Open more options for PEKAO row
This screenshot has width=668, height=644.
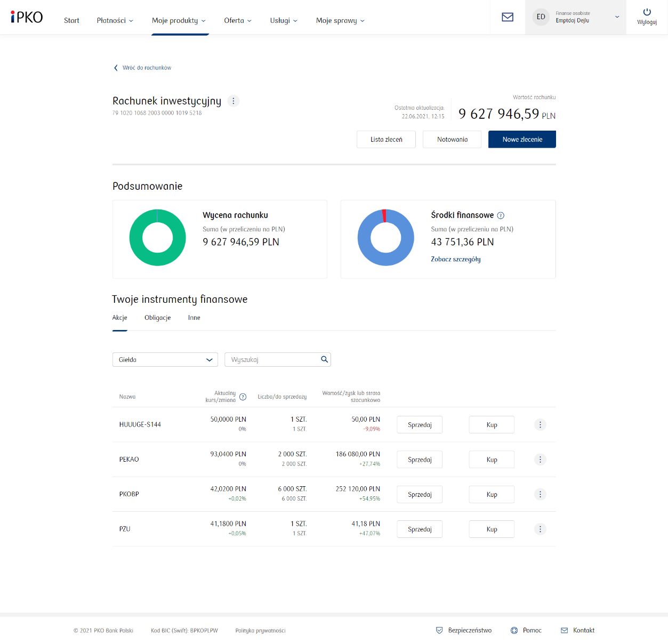(x=540, y=460)
